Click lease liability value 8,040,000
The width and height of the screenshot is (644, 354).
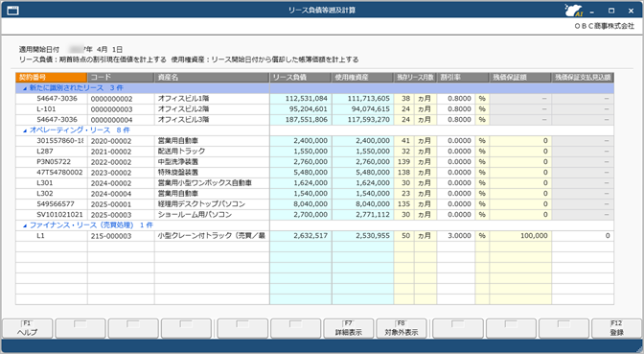pyautogui.click(x=301, y=204)
